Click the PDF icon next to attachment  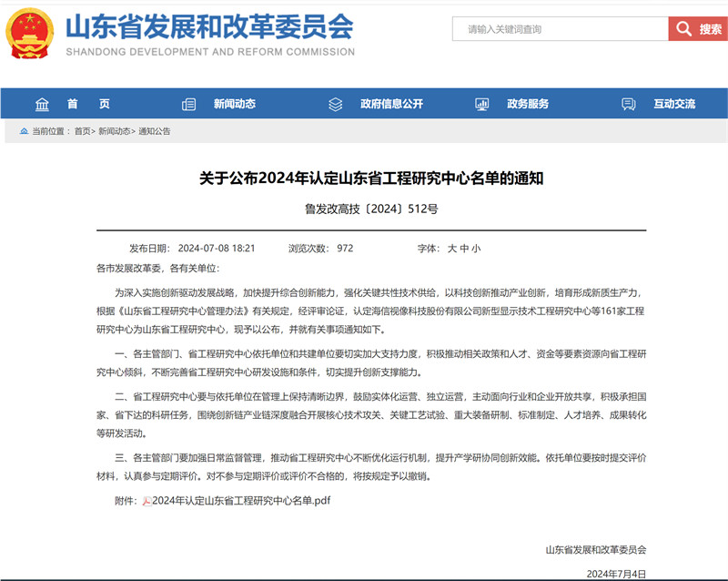point(147,501)
